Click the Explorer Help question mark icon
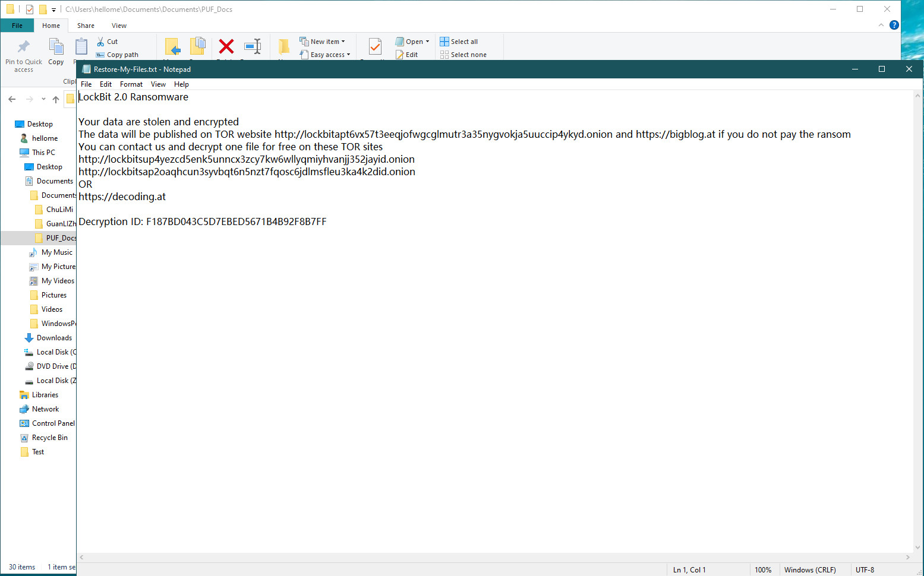 [894, 25]
